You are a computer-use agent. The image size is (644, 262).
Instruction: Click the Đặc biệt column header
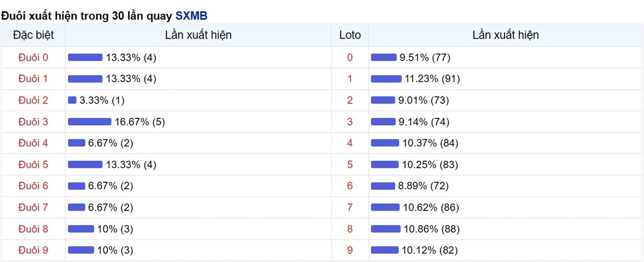pyautogui.click(x=33, y=35)
